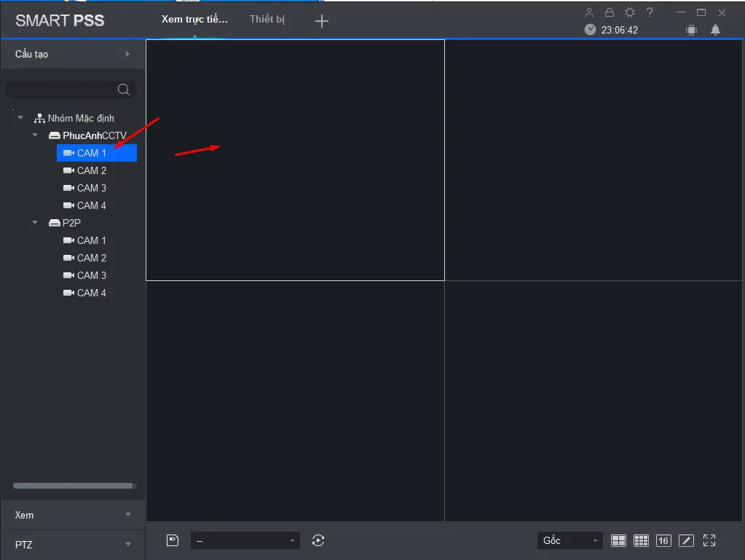The width and height of the screenshot is (745, 560).
Task: Open the Gốc aspect ratio dropdown
Action: [571, 540]
